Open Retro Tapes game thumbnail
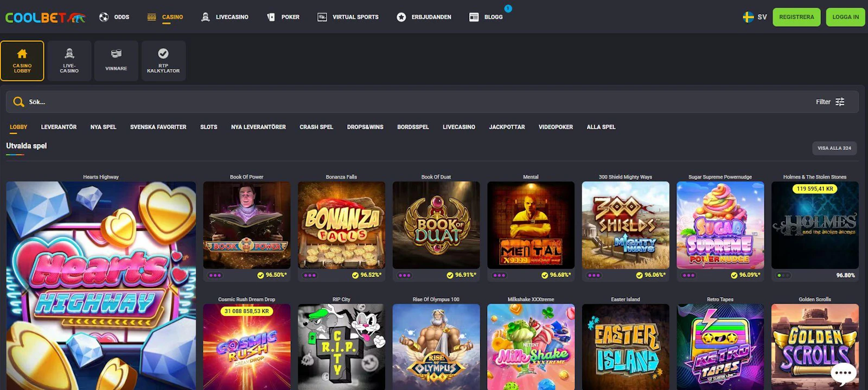The width and height of the screenshot is (868, 390). [x=720, y=347]
